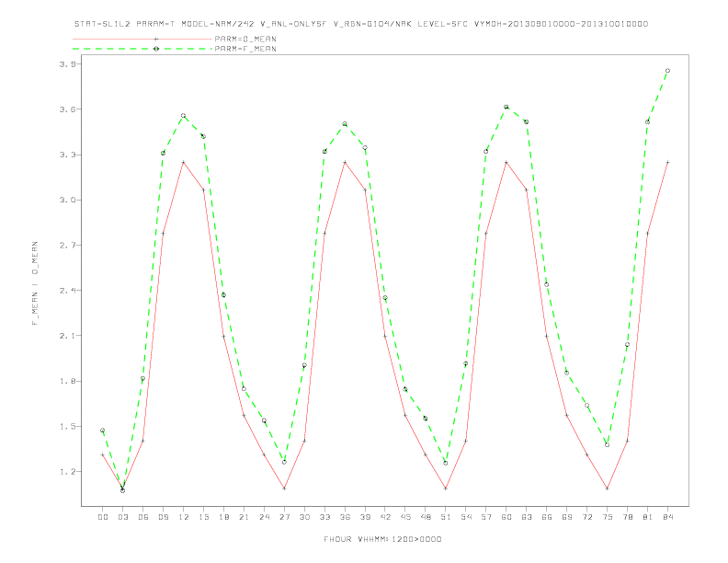Click the 00 forecast hour tick label
Screen dimensions: 728x563
pyautogui.click(x=103, y=517)
